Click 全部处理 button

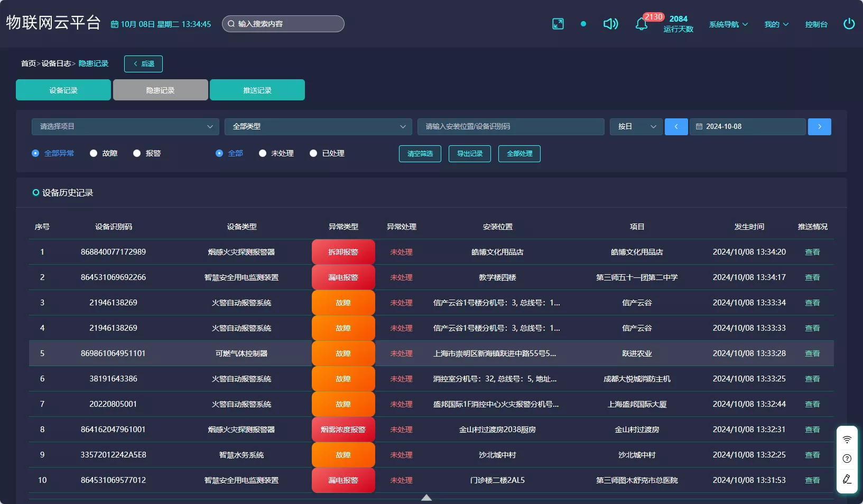point(519,154)
